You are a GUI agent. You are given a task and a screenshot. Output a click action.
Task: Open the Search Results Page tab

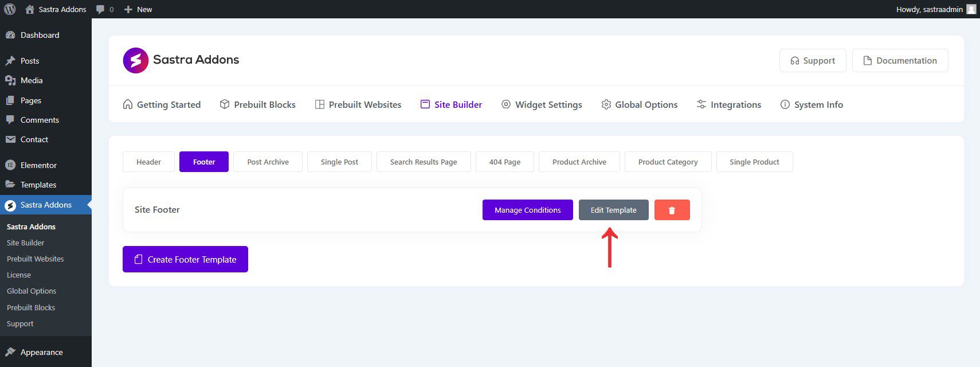click(x=424, y=162)
